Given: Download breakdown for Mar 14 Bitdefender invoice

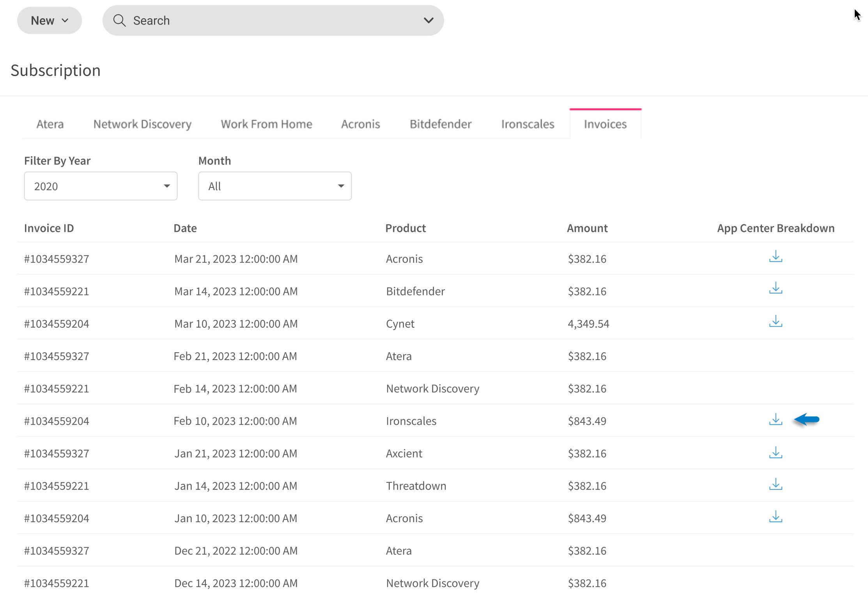Looking at the screenshot, I should (x=776, y=288).
